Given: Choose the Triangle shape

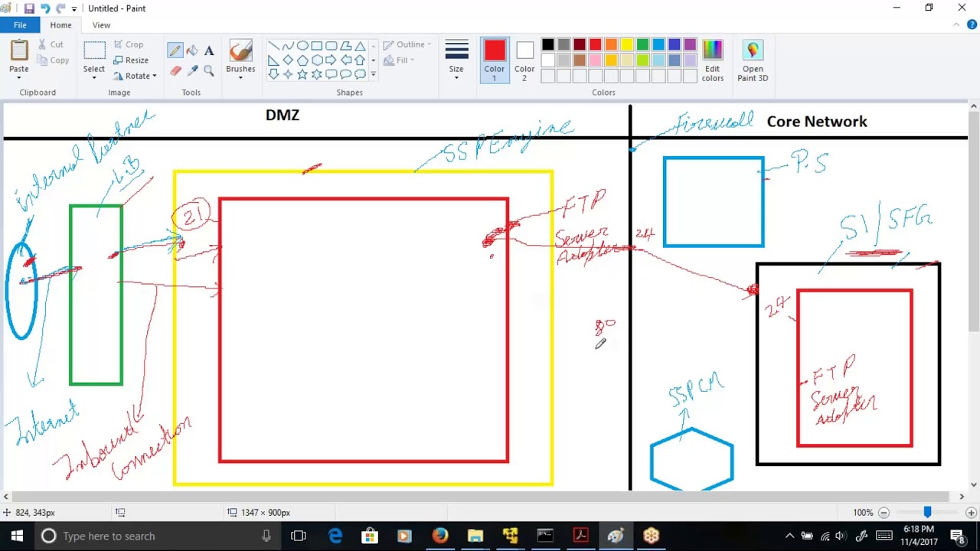Looking at the screenshot, I should (x=360, y=46).
